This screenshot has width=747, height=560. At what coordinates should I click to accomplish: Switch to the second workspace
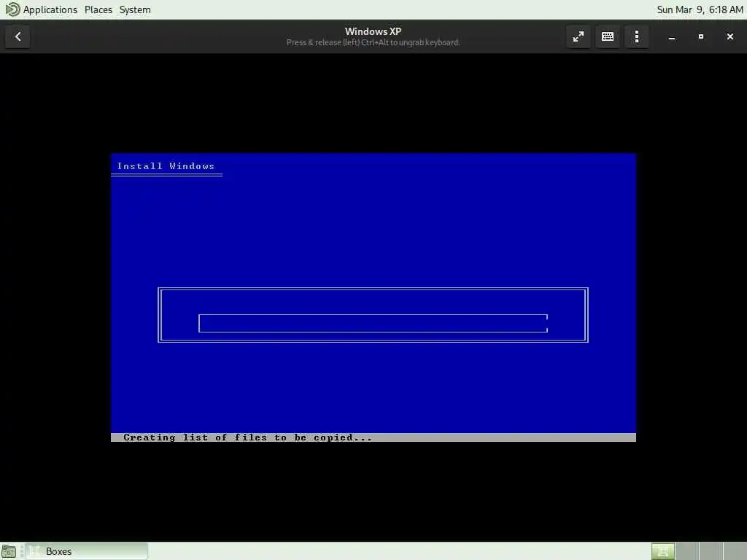pos(687,551)
